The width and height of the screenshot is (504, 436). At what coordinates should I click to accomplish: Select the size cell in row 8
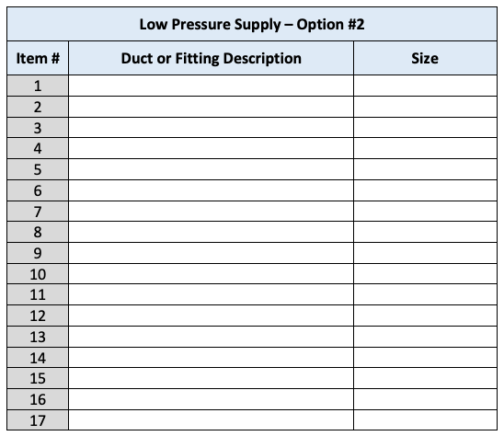pos(425,232)
